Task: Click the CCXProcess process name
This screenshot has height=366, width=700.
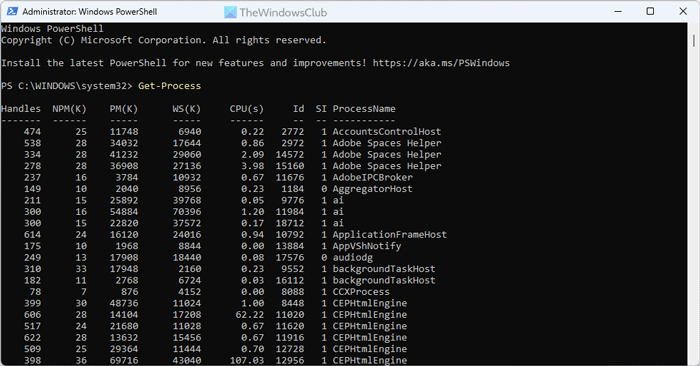Action: pos(361,292)
